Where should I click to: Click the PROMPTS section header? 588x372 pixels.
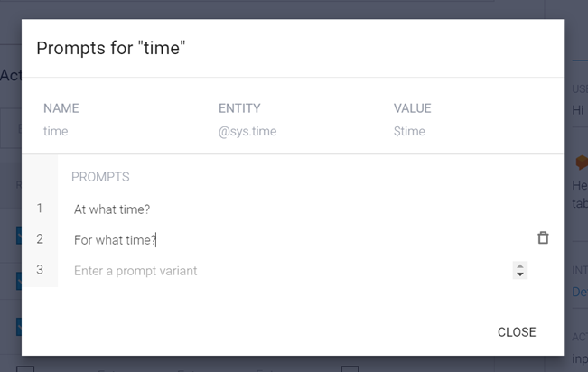tap(100, 177)
